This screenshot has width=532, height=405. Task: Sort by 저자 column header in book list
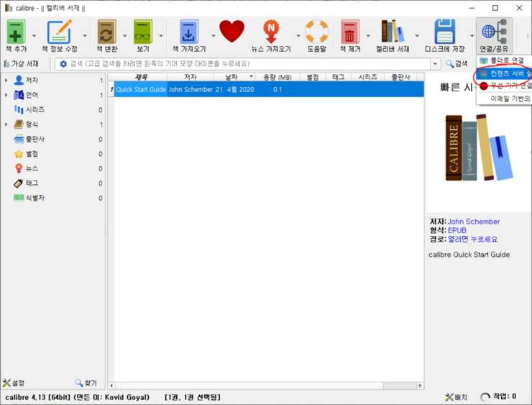coord(191,77)
